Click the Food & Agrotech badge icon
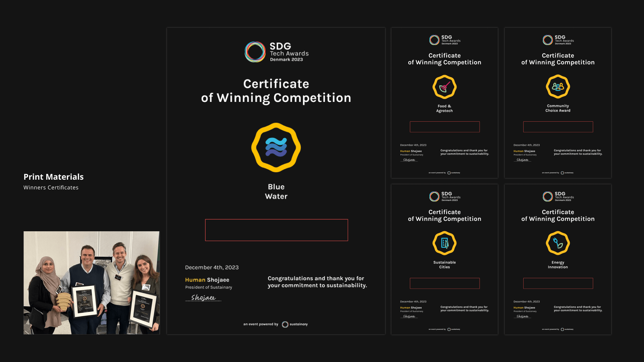This screenshot has height=362, width=644. 444,87
